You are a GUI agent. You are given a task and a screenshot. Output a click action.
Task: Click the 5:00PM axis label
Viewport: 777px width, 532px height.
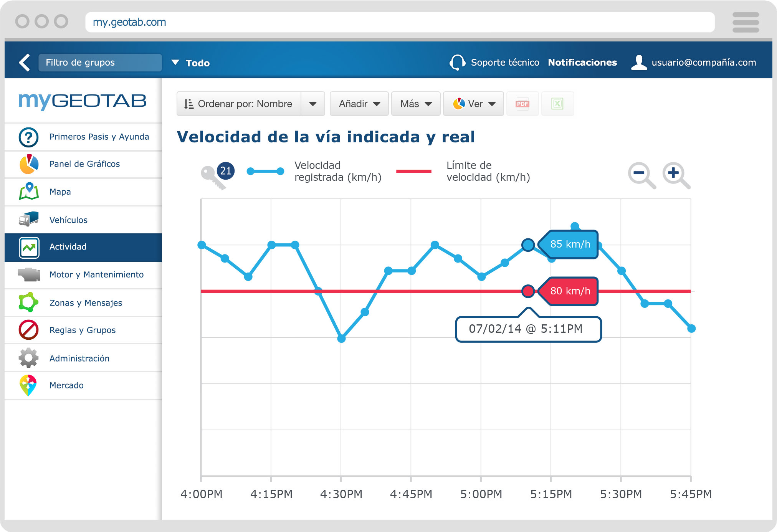tap(481, 494)
